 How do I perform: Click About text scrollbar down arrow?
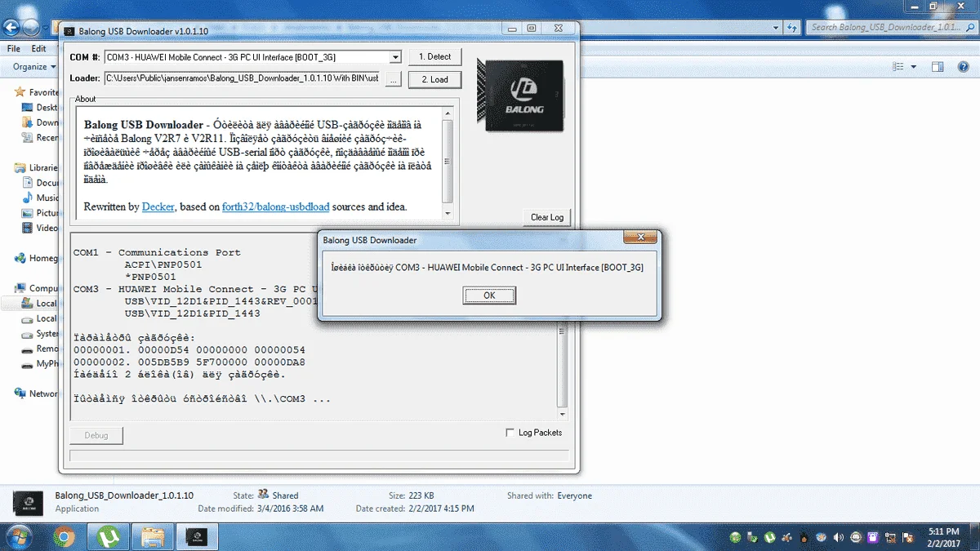click(x=447, y=213)
